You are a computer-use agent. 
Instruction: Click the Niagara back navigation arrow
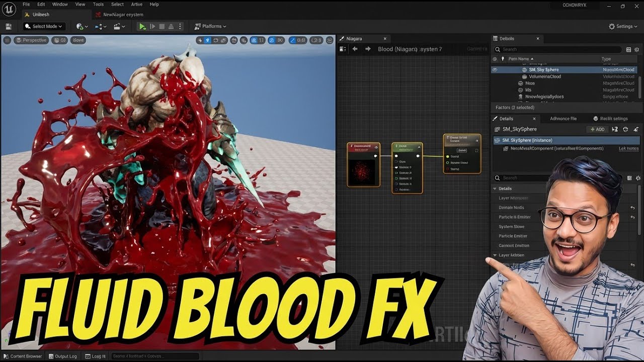pos(355,49)
